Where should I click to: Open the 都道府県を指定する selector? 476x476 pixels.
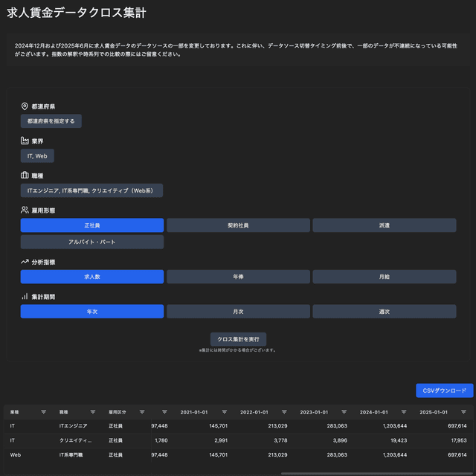coord(51,121)
